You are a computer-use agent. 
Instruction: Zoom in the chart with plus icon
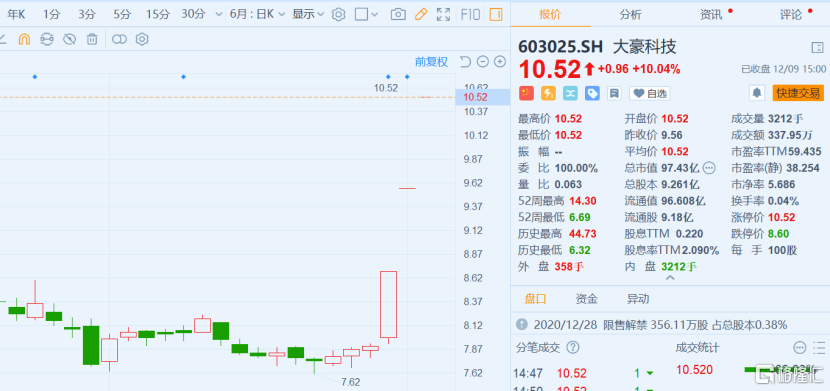click(x=500, y=62)
